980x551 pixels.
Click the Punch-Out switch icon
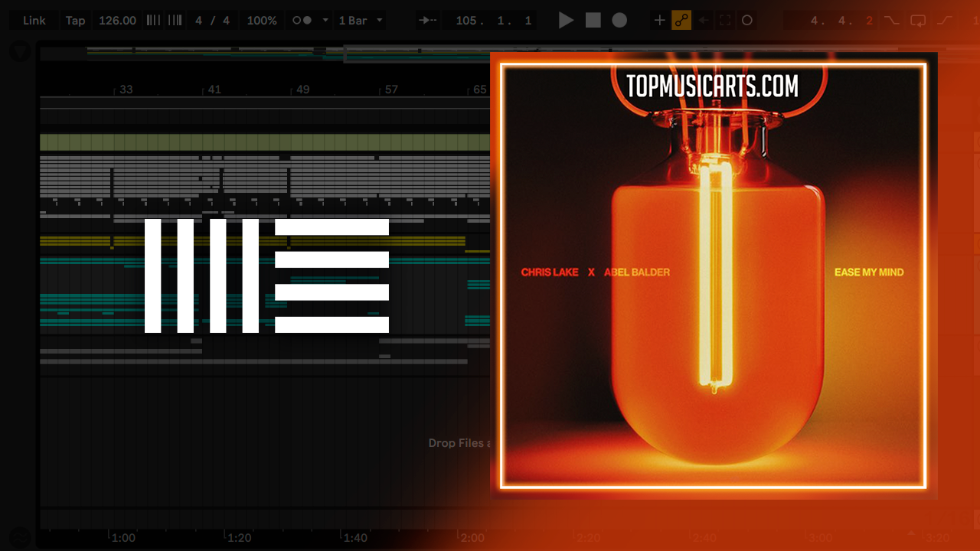946,21
